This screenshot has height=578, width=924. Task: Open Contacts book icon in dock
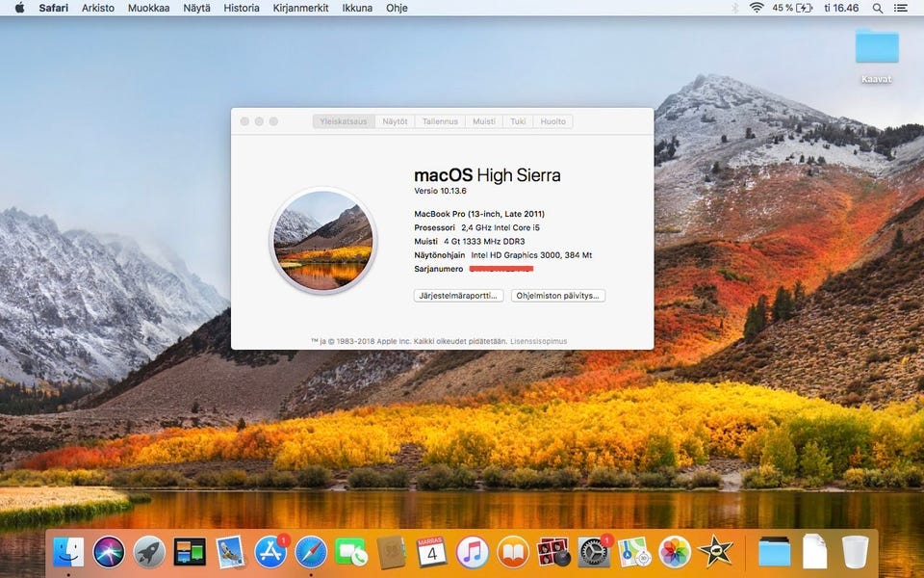coord(392,552)
